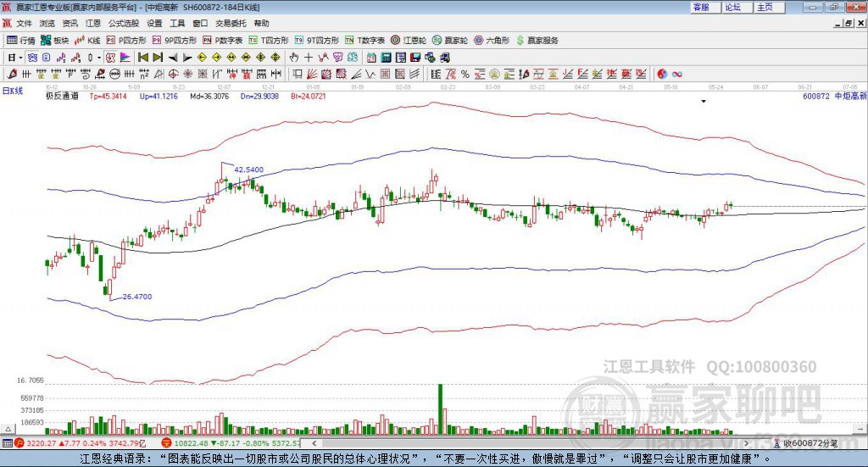
Task: Jump to first bar green arrow
Action: pos(142,58)
